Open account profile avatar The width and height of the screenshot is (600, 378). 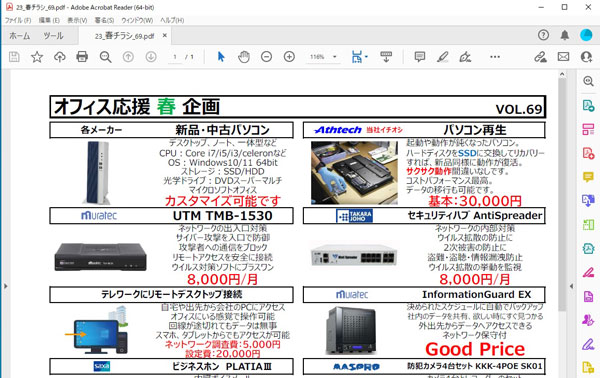586,35
